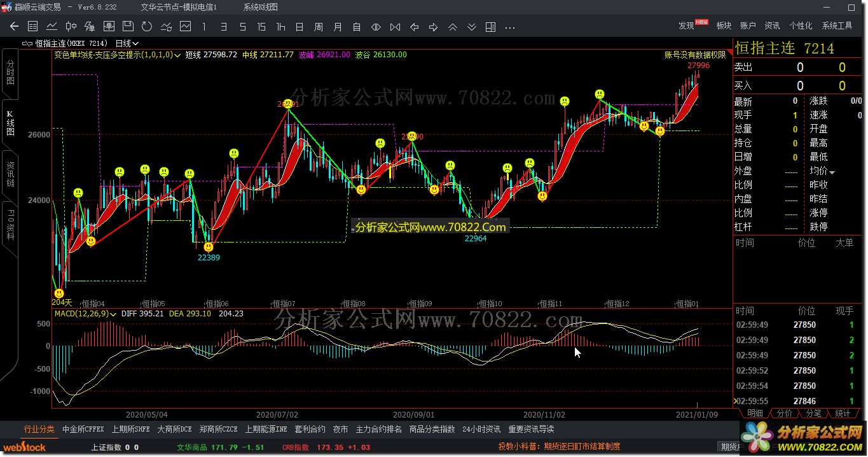Click the hollow left arrow icon

pos(414,27)
